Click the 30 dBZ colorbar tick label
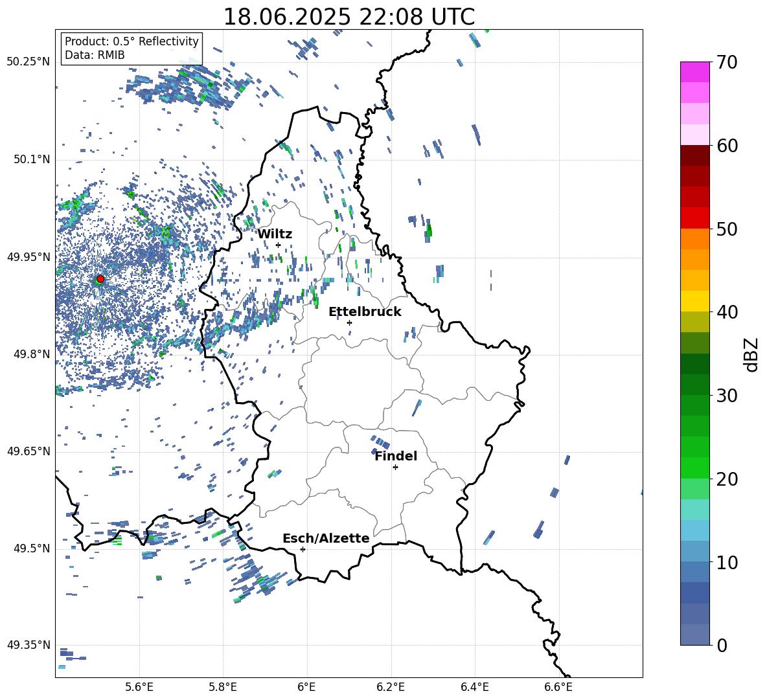Viewport: 767px width, 700px height. coord(726,396)
